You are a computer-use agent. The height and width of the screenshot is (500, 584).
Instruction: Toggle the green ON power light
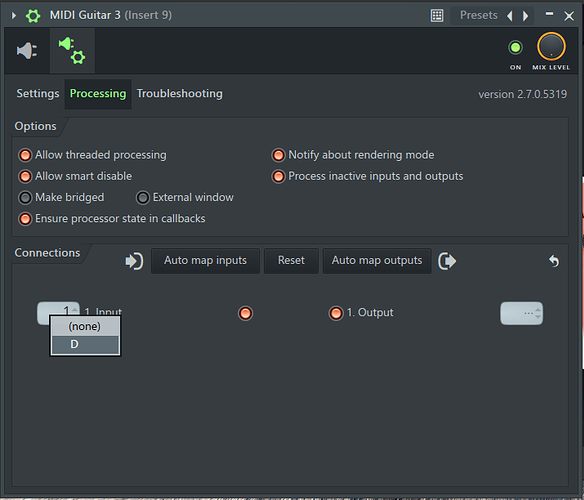pos(515,48)
